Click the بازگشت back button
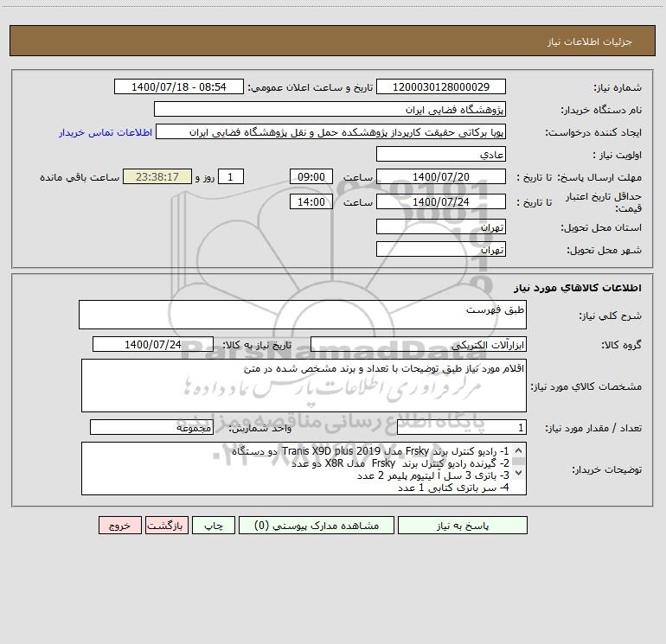Image resolution: width=666 pixels, height=644 pixels. click(x=166, y=526)
